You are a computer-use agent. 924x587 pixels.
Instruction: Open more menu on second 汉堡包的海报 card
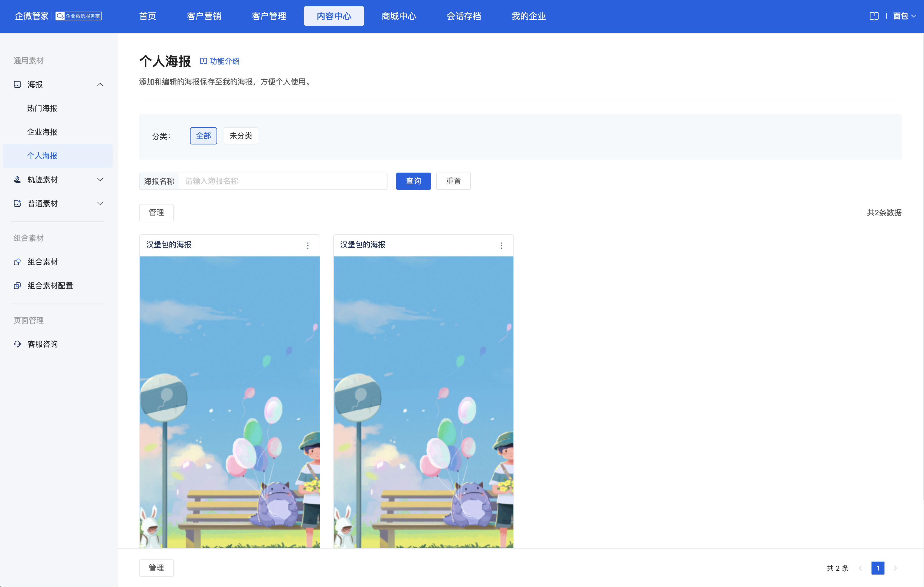502,245
